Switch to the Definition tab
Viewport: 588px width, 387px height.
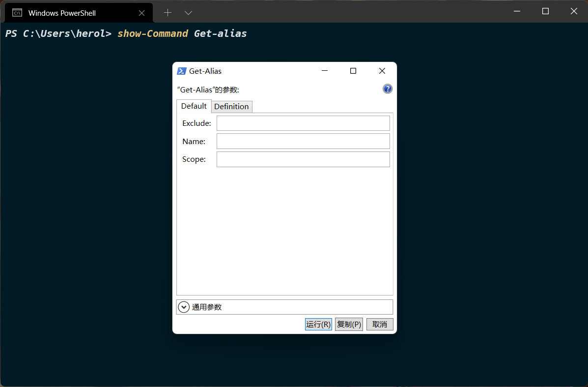coord(231,107)
